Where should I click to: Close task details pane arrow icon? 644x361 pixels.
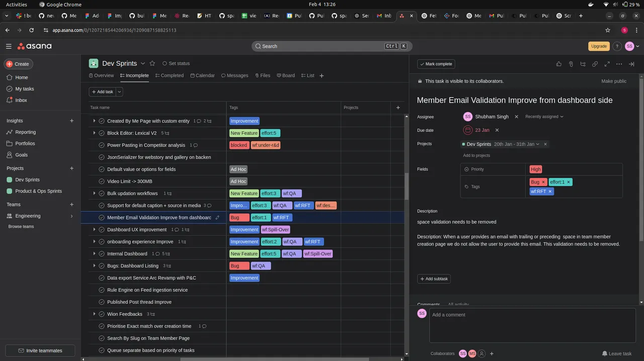(631, 64)
